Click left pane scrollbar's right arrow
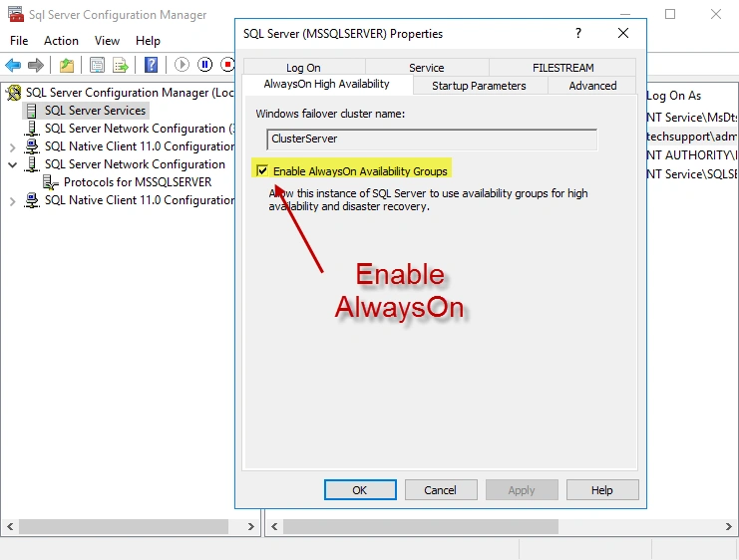739x560 pixels. click(250, 526)
